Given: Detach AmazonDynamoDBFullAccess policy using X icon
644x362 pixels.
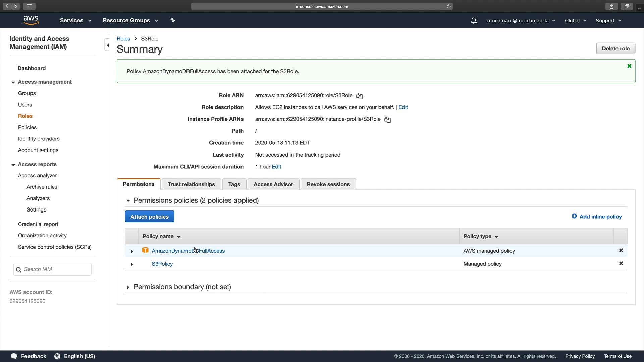Looking at the screenshot, I should pyautogui.click(x=621, y=251).
